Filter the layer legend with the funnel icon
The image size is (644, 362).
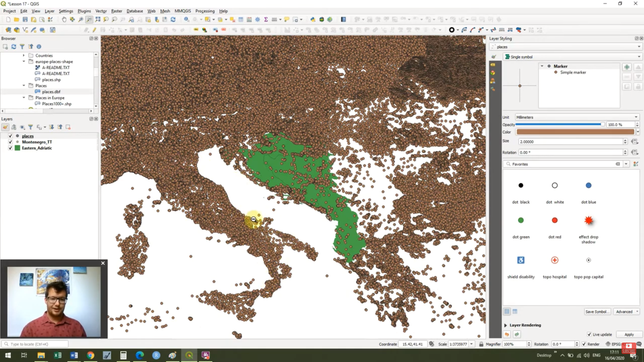31,127
